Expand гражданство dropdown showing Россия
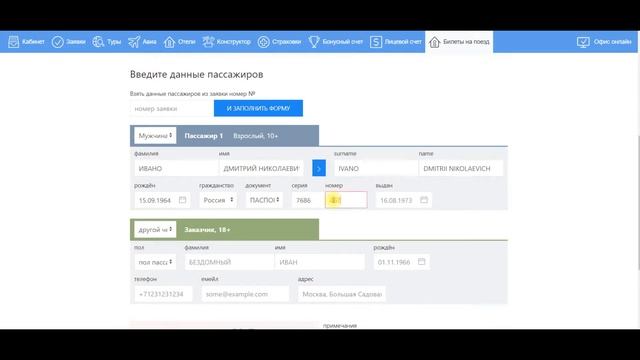This screenshot has height=360, width=640. click(x=218, y=200)
